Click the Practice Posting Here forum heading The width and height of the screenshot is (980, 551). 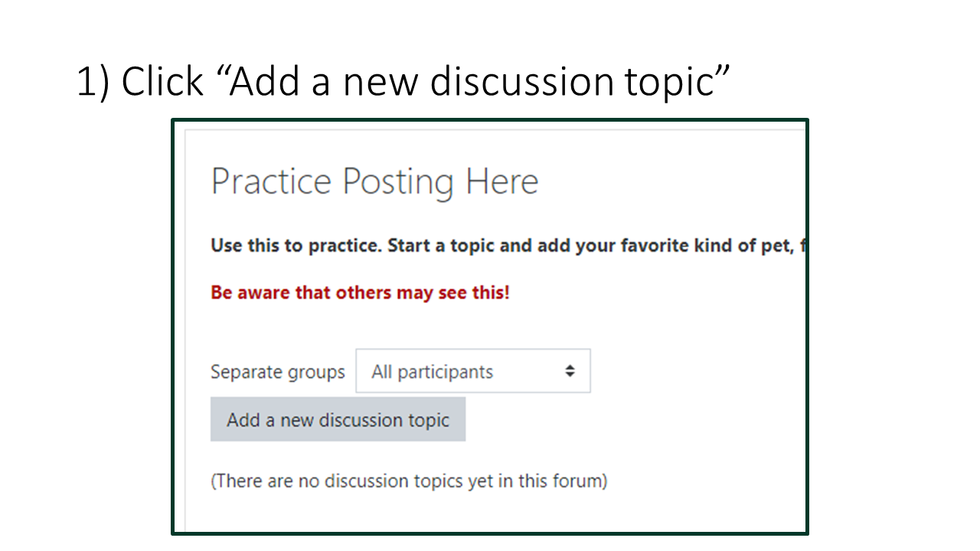coord(374,181)
